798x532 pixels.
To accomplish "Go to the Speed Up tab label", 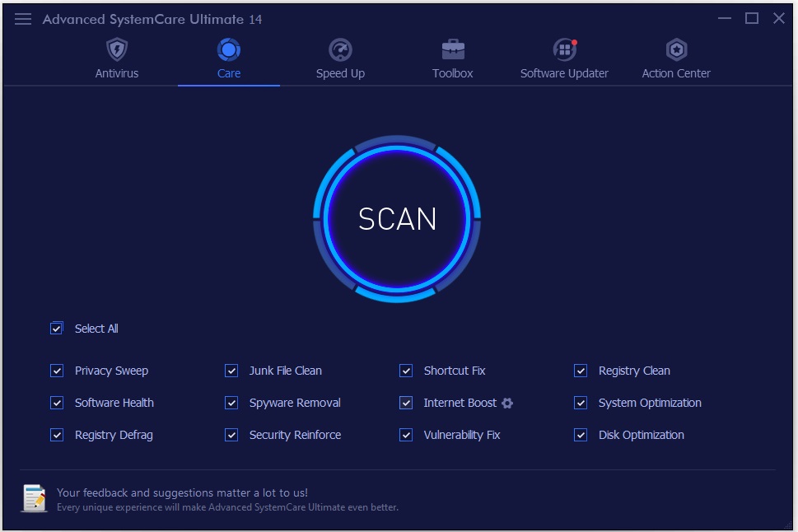I will coord(340,73).
